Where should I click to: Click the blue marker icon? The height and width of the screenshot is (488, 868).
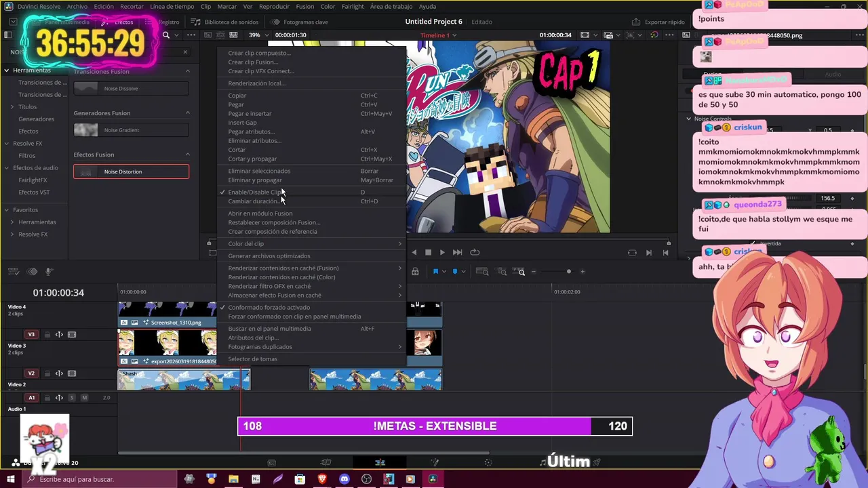455,272
